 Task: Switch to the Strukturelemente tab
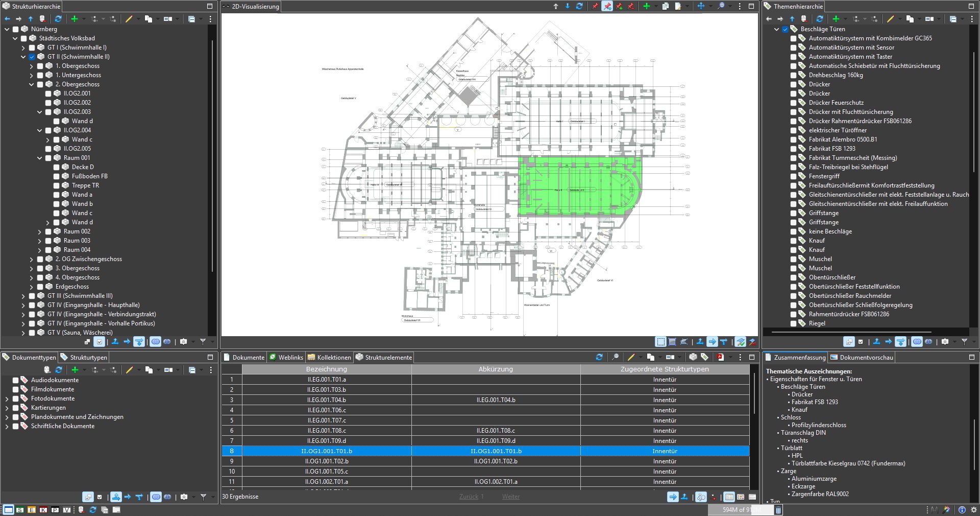point(384,357)
